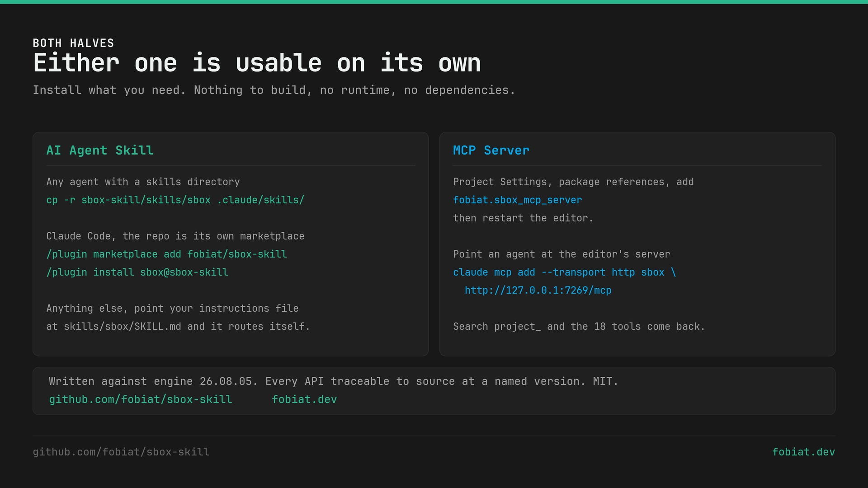Click "Project Settings, package references, add" line
Viewport: 868px width, 488px height.
pos(574,182)
